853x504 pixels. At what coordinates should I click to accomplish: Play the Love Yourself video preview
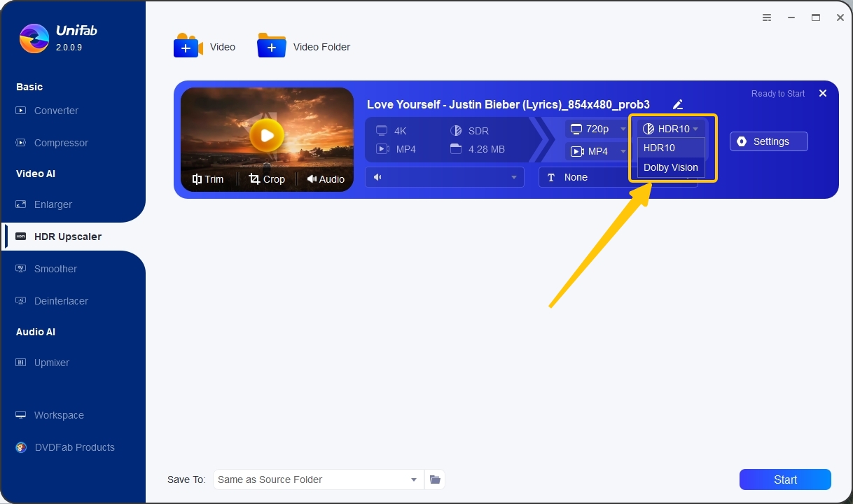(x=267, y=136)
